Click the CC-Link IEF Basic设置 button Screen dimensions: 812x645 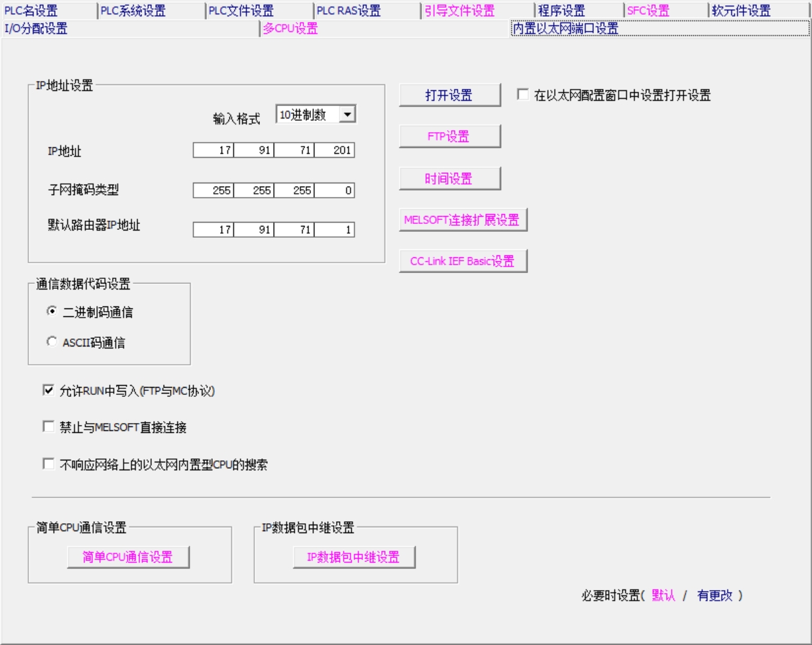tap(462, 261)
